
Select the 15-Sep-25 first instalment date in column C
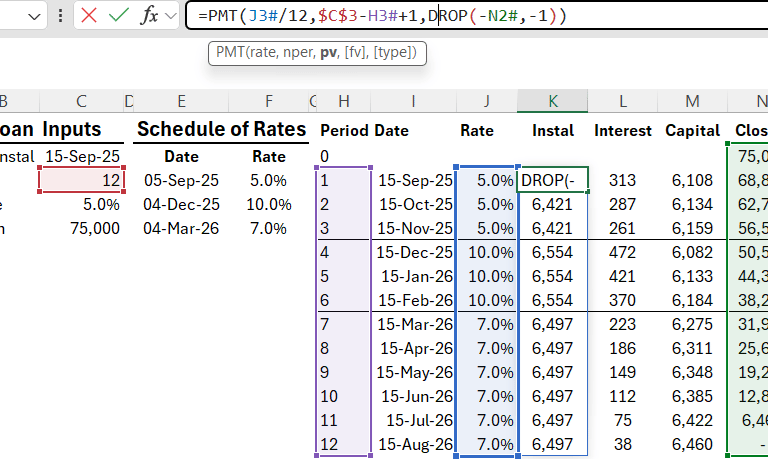[81, 156]
